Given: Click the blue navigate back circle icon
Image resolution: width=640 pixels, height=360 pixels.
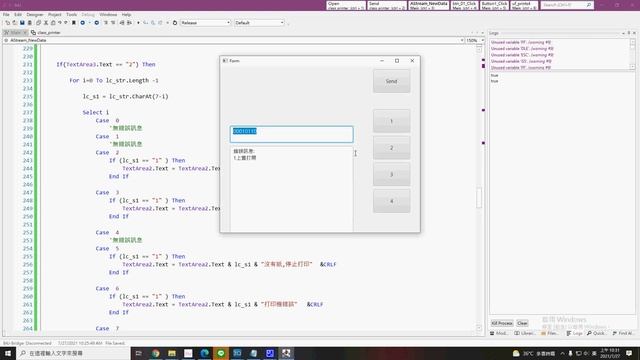Looking at the screenshot, I should click(x=82, y=23).
